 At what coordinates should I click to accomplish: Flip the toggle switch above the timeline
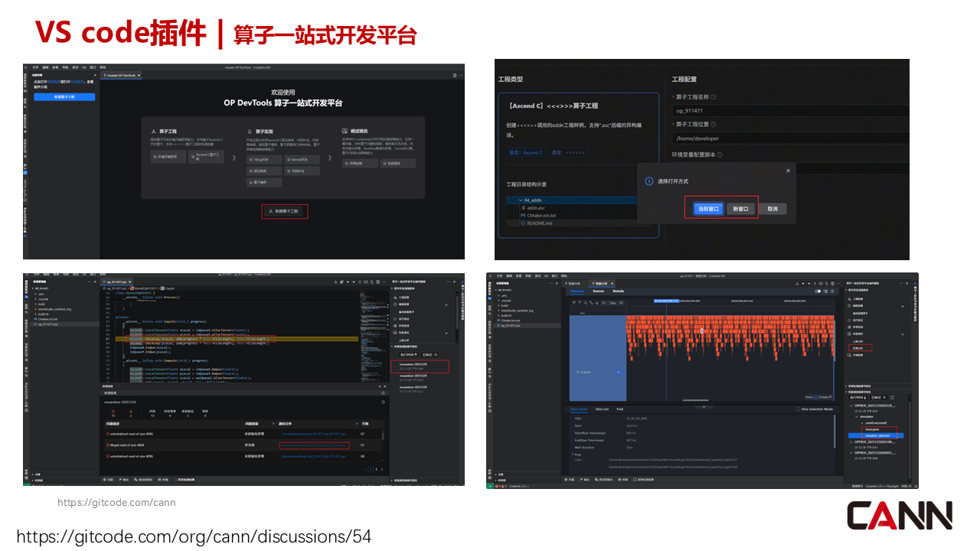818,292
